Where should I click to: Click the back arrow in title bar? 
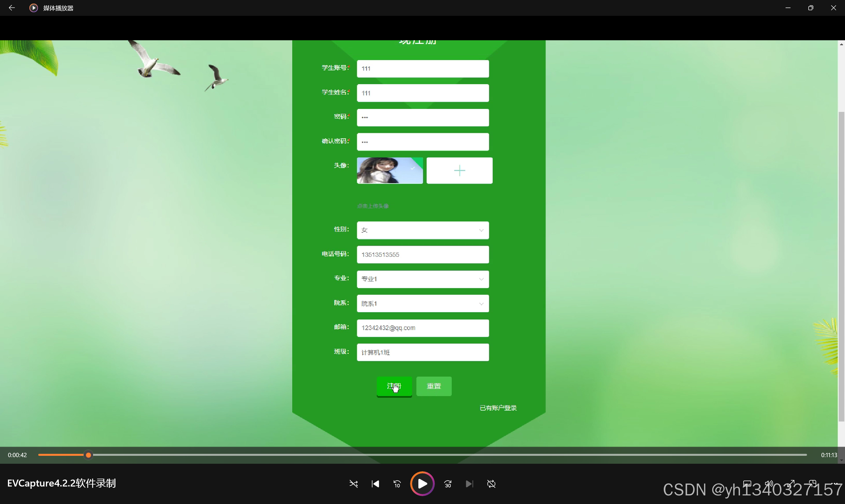[12, 8]
